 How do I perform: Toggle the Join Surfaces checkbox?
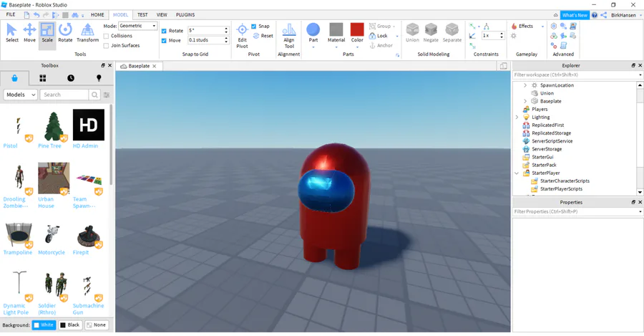pyautogui.click(x=107, y=46)
